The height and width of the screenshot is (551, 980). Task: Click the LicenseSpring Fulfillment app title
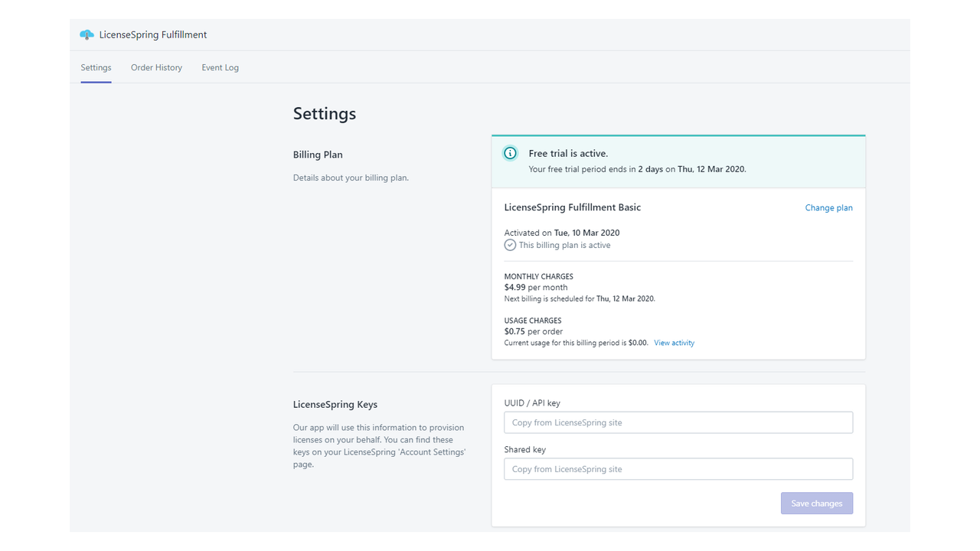[152, 34]
